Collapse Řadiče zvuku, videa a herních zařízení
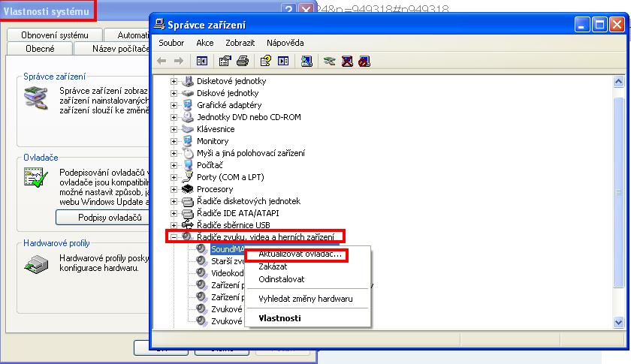Viewport: 631px width, 364px height. [174, 237]
